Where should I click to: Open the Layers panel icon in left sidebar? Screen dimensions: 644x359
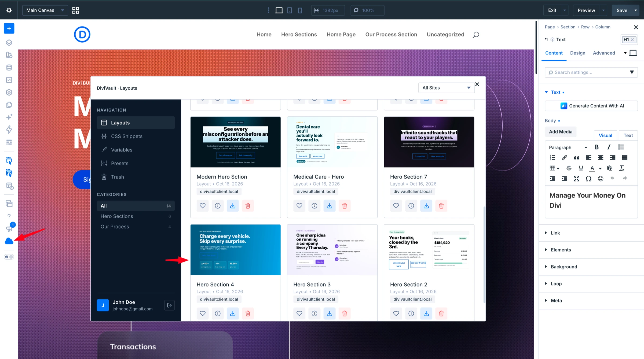click(9, 43)
